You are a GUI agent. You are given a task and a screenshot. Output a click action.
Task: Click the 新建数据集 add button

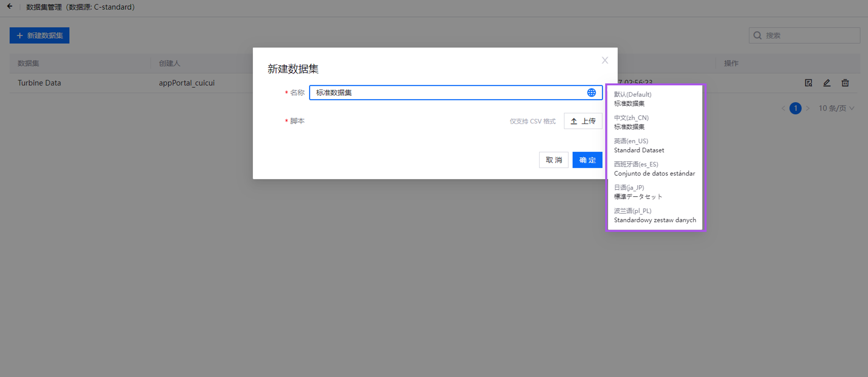click(40, 35)
